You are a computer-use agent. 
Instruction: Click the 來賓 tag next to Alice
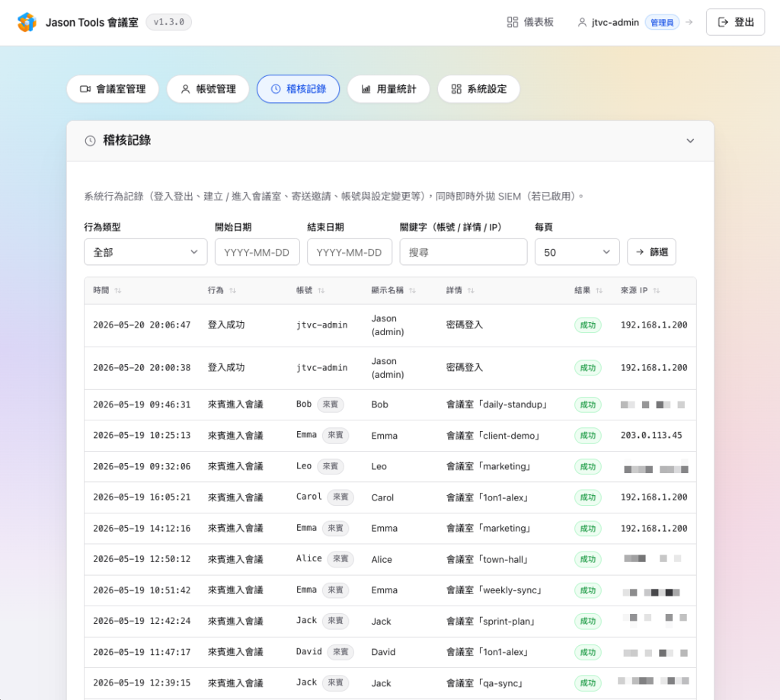click(340, 559)
